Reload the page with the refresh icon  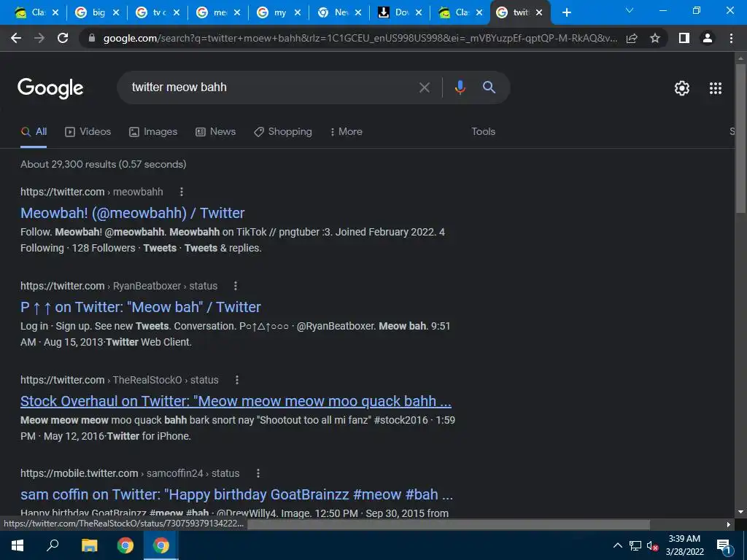(63, 38)
